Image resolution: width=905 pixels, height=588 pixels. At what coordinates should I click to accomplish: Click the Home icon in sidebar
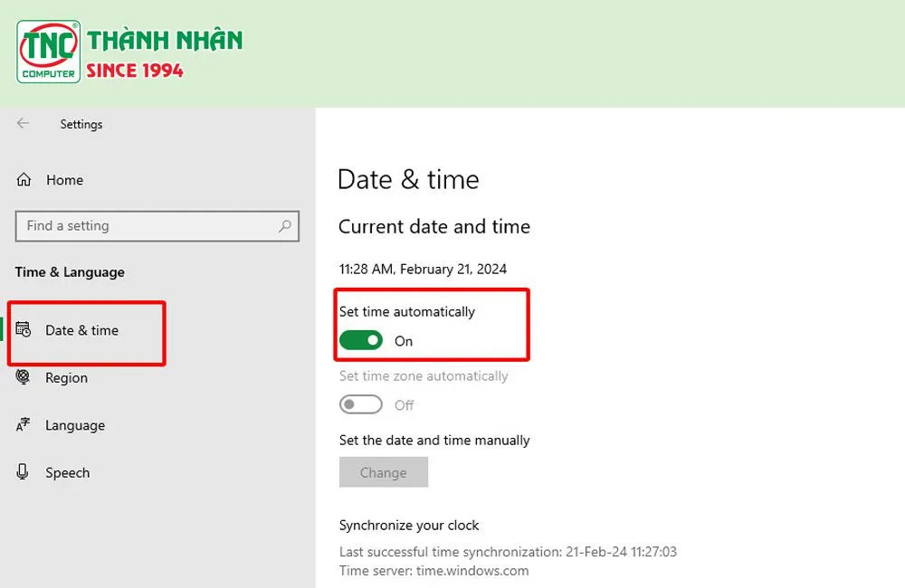(24, 180)
